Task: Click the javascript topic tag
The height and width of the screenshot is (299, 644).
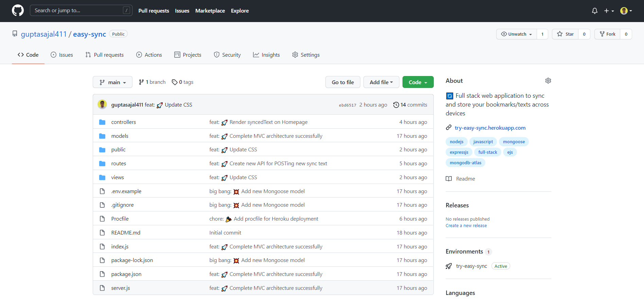Action: (483, 142)
